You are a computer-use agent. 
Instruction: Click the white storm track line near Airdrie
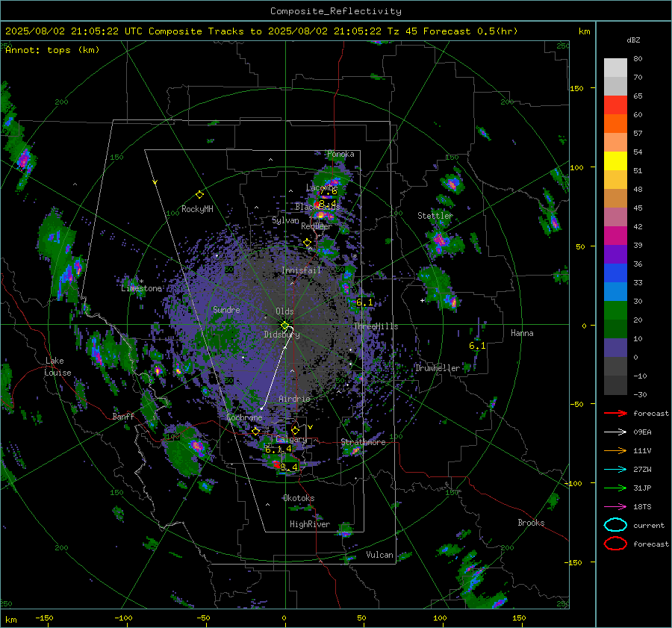point(274,375)
